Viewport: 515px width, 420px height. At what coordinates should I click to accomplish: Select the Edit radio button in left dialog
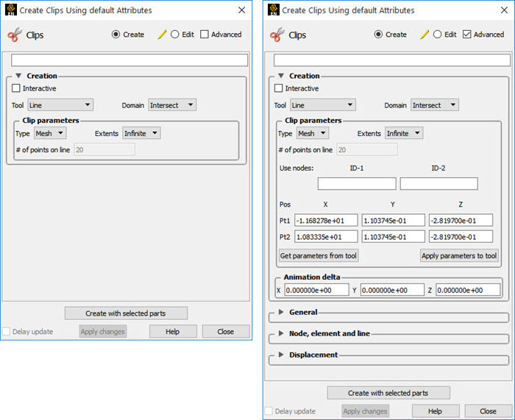click(175, 34)
